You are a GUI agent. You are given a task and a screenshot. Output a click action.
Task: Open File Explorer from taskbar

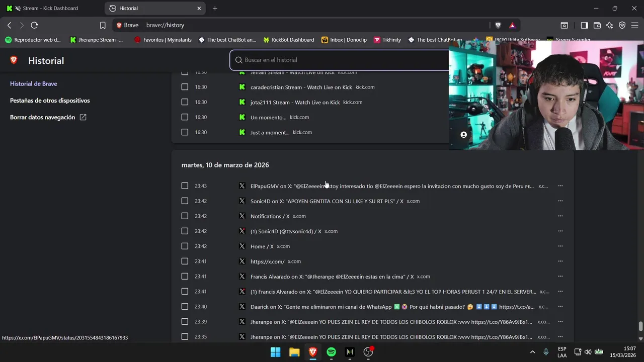pyautogui.click(x=294, y=352)
